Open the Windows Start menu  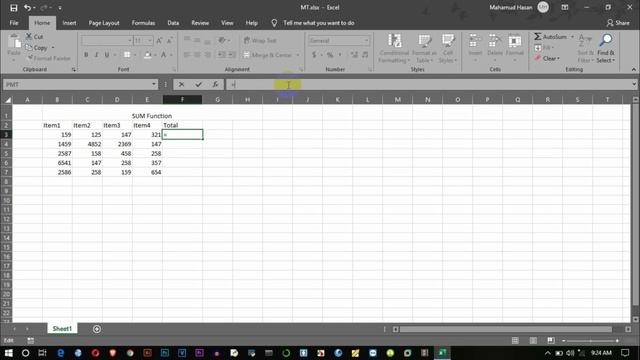(8, 353)
